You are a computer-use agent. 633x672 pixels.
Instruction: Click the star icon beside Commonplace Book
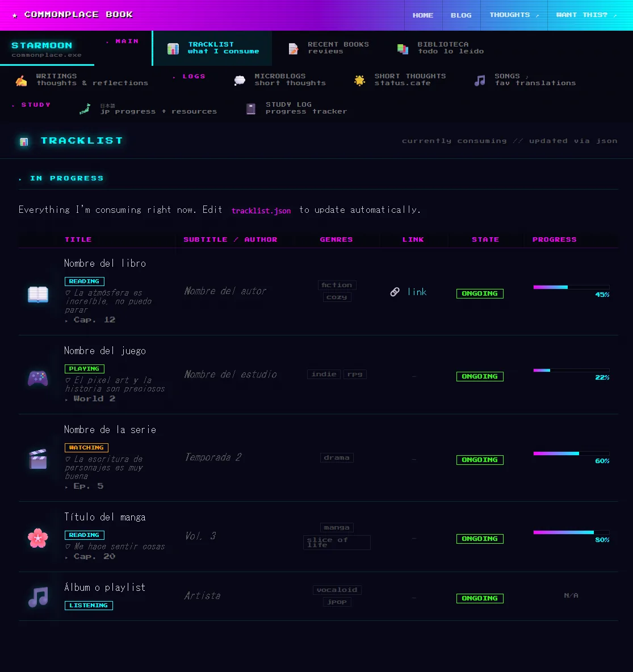click(x=15, y=15)
